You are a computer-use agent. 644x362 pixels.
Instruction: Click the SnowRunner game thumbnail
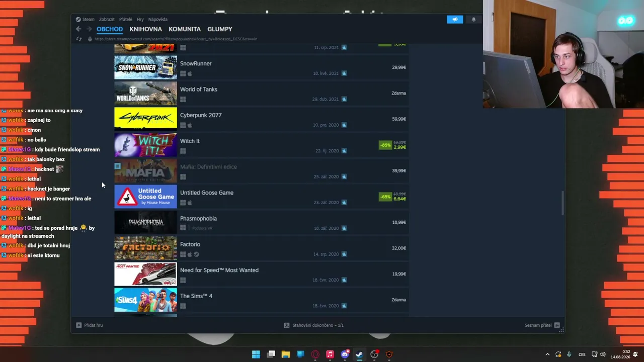tap(145, 67)
